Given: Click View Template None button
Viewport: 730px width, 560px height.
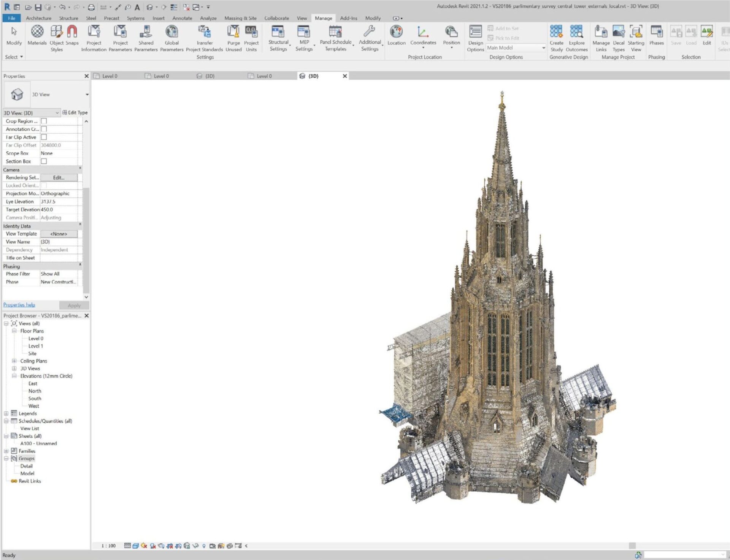Looking at the screenshot, I should [x=59, y=234].
